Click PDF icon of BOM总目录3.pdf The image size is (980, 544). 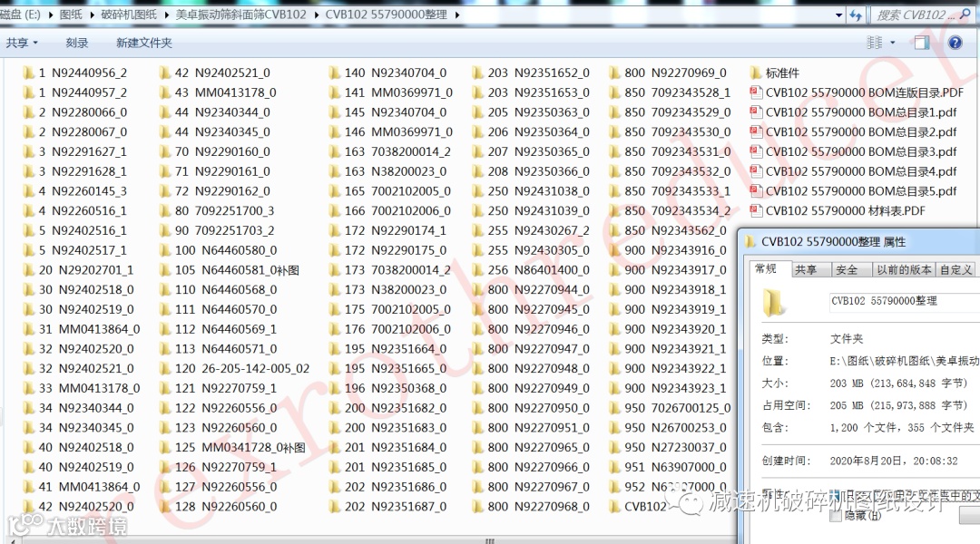point(756,151)
